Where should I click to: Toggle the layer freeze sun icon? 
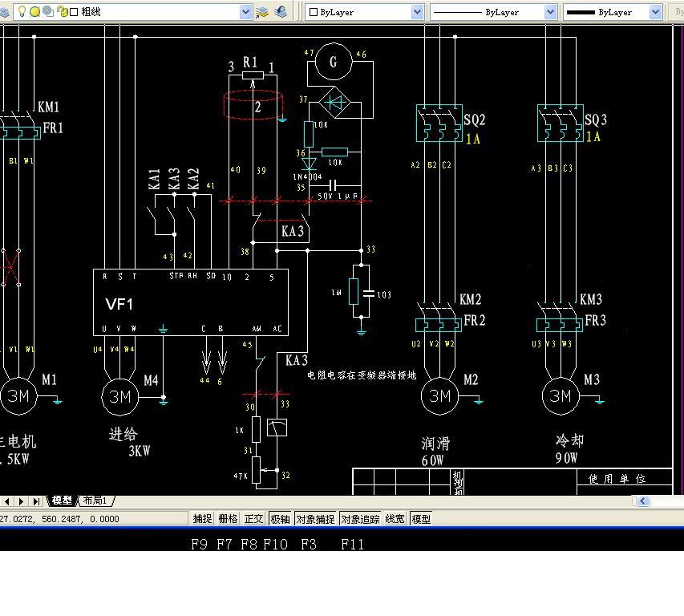[x=34, y=12]
